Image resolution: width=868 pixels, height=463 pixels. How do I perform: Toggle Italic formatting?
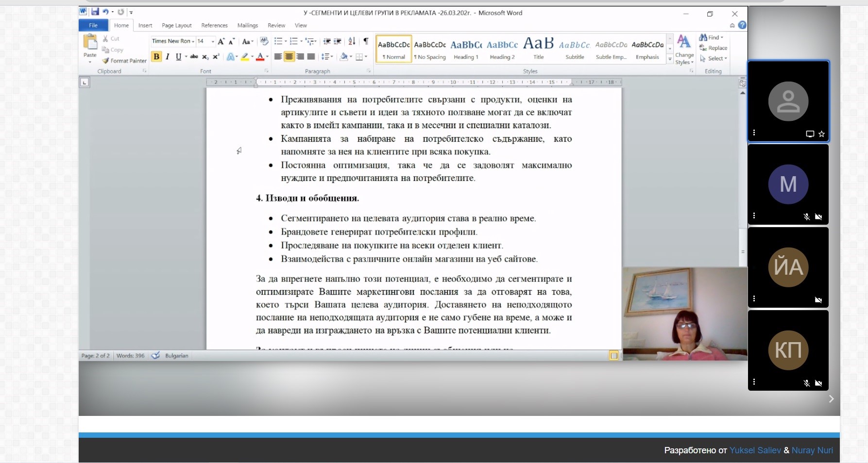coord(168,57)
